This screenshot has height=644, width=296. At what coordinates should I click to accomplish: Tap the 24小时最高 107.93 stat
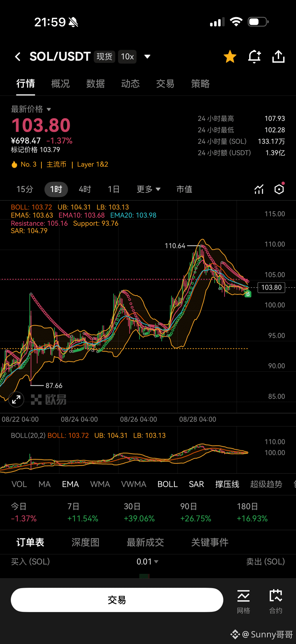pyautogui.click(x=241, y=118)
